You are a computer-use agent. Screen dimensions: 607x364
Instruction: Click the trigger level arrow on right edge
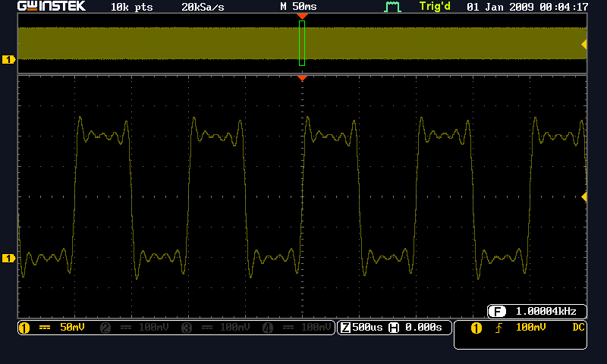(x=583, y=196)
